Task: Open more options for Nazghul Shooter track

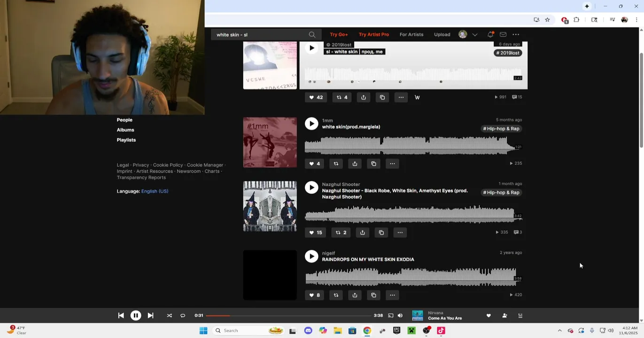Action: [x=400, y=232]
